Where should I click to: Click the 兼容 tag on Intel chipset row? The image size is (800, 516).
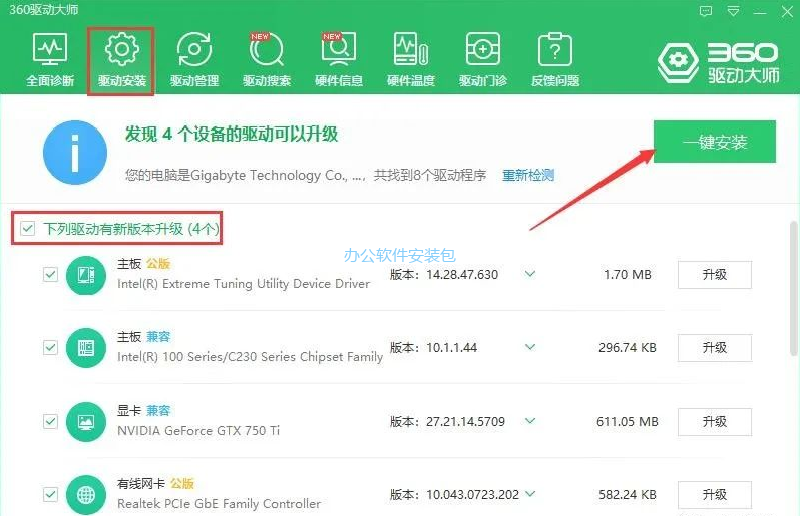pyautogui.click(x=158, y=337)
